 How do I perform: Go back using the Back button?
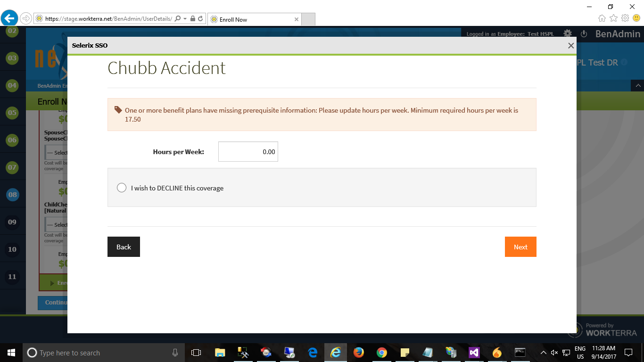pyautogui.click(x=124, y=247)
